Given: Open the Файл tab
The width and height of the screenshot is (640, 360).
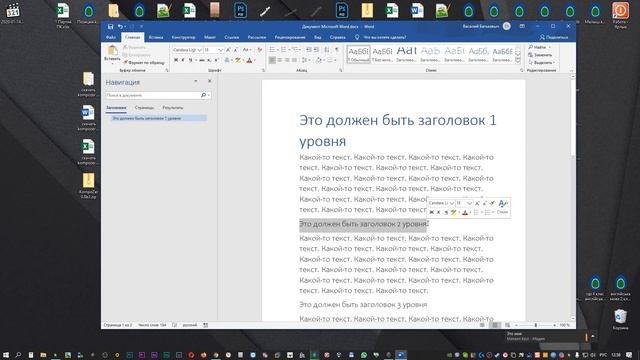Looking at the screenshot, I should [111, 37].
